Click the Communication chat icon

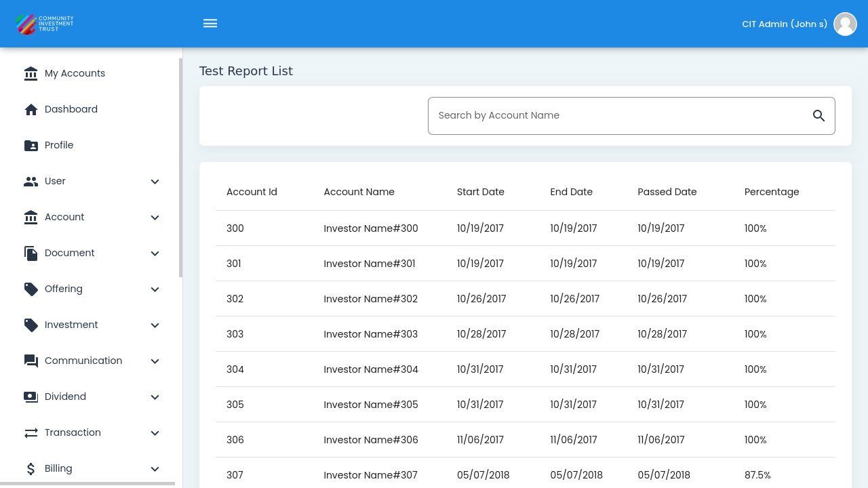pyautogui.click(x=31, y=361)
